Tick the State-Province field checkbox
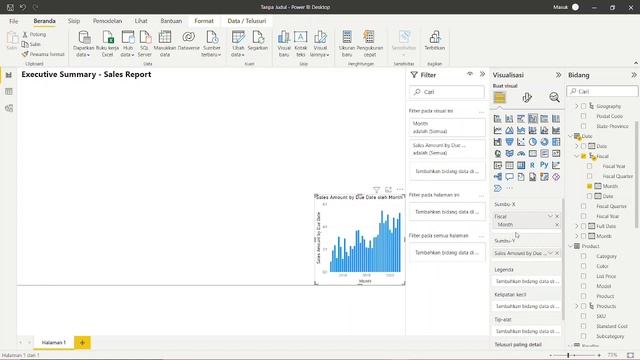Screen dimensions: 640x360 coord(584,126)
